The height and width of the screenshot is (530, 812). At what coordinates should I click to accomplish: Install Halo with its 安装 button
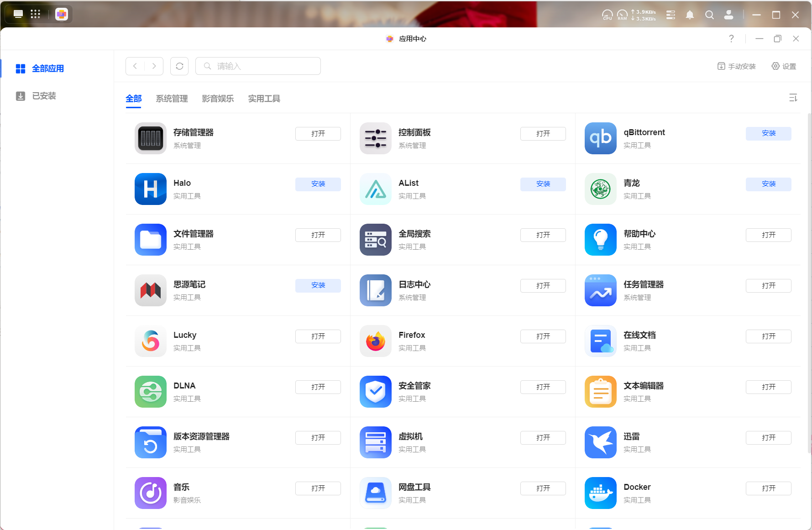[318, 184]
